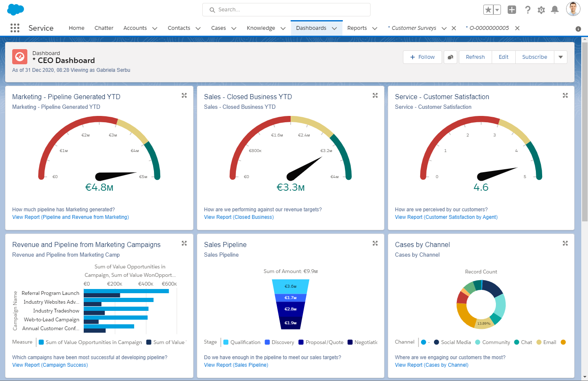Click the small cloud icon next to Follow

[450, 57]
